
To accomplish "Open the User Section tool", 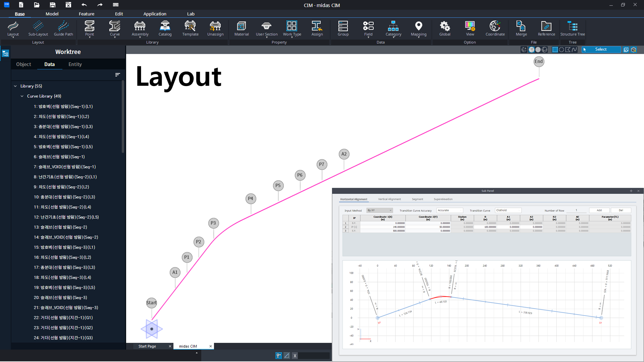I will 266,29.
